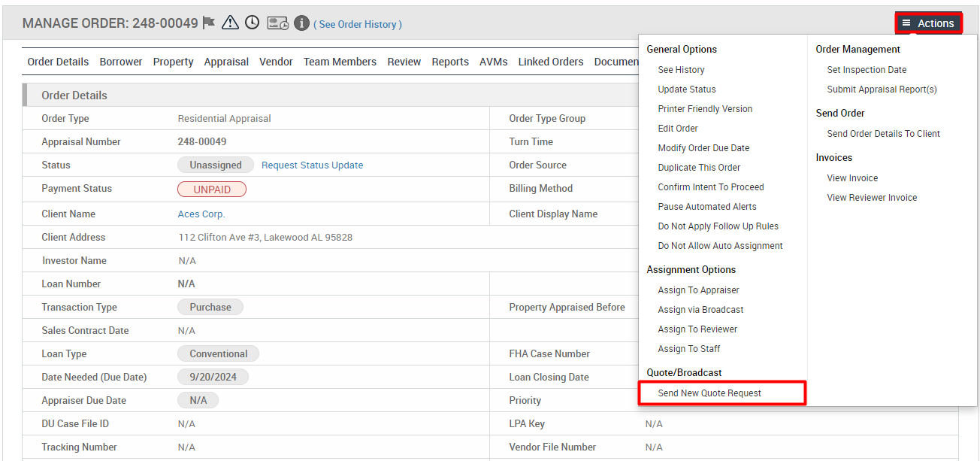
Task: Go to the Vendor tab
Action: 277,62
